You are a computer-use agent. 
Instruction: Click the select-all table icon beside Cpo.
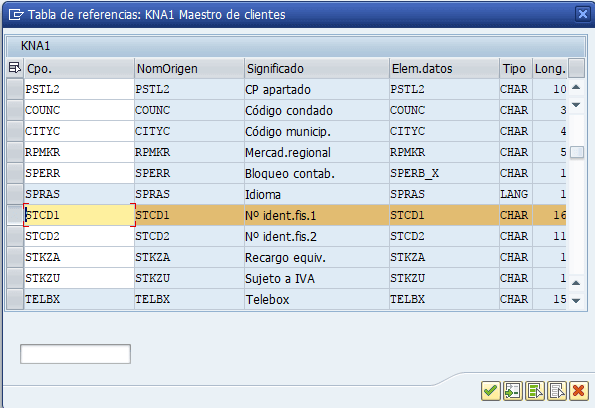(15, 68)
